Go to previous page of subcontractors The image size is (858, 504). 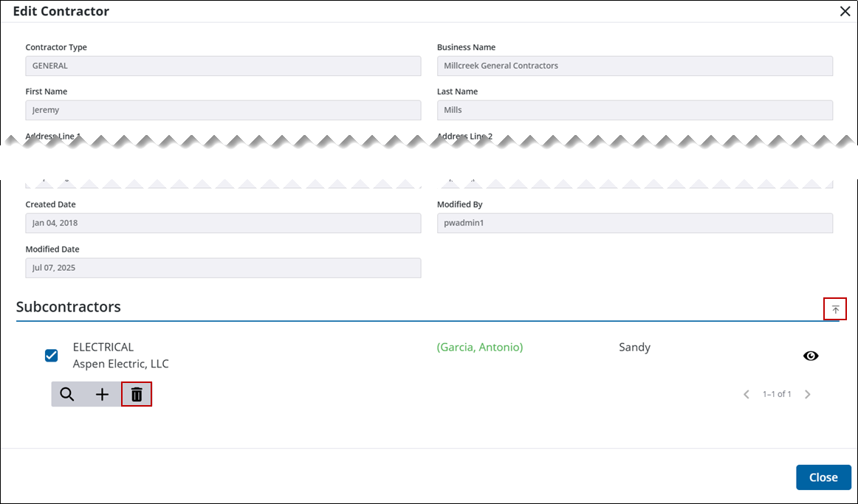(x=747, y=394)
